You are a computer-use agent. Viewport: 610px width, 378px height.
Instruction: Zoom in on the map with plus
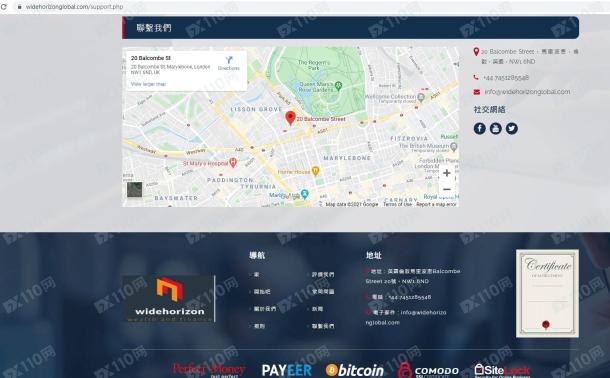pos(447,173)
